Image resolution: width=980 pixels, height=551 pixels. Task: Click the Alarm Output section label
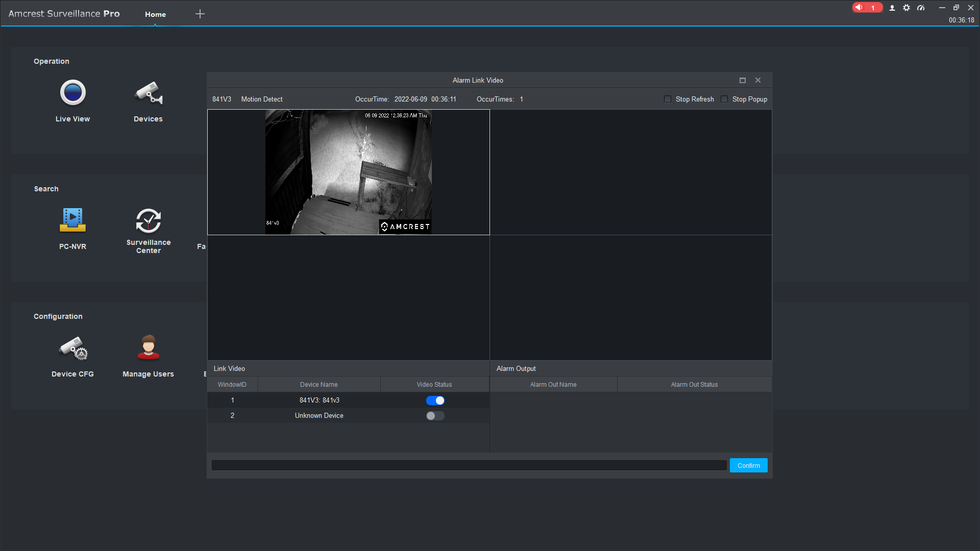[516, 368]
